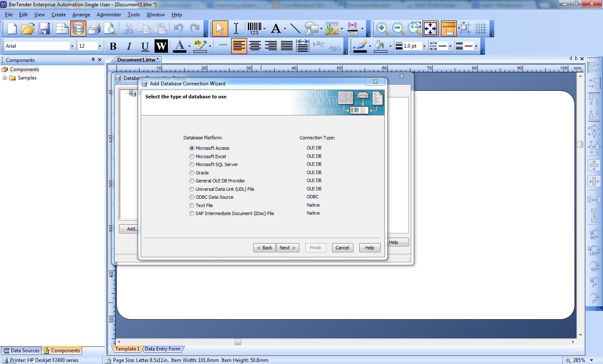
Task: Open Page Setup toolbar icon
Action: pyautogui.click(x=62, y=29)
